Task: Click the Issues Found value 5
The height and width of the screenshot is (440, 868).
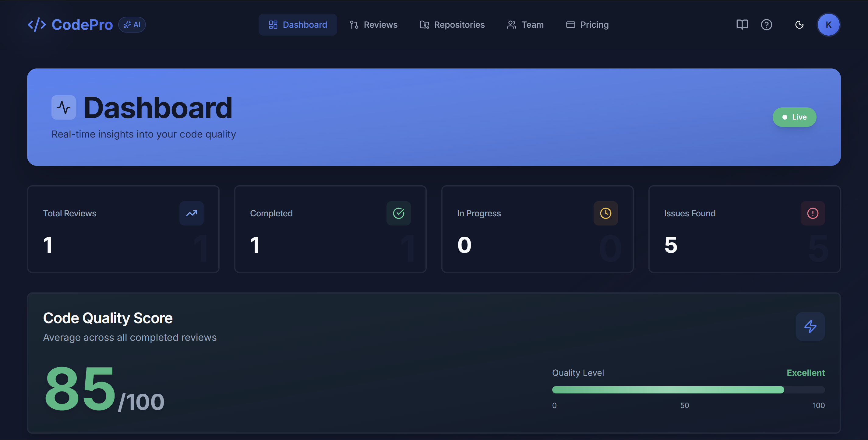Action: [671, 245]
